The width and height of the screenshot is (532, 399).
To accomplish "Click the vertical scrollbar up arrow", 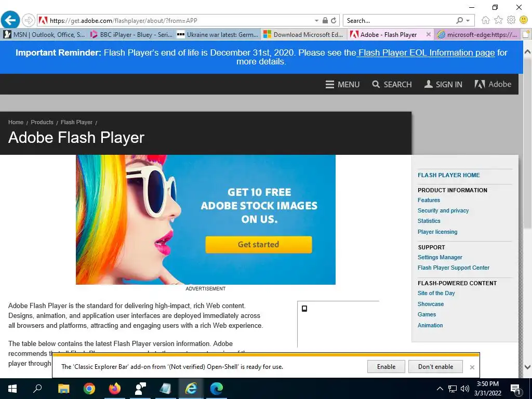I will pos(527,52).
